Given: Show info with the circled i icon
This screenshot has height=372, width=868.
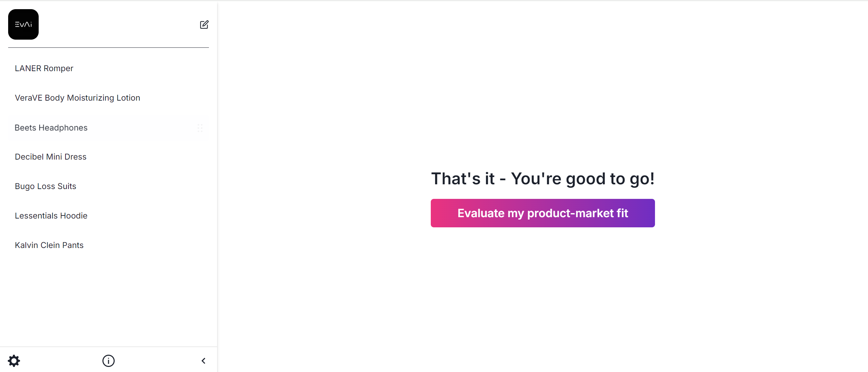Looking at the screenshot, I should pos(109,361).
